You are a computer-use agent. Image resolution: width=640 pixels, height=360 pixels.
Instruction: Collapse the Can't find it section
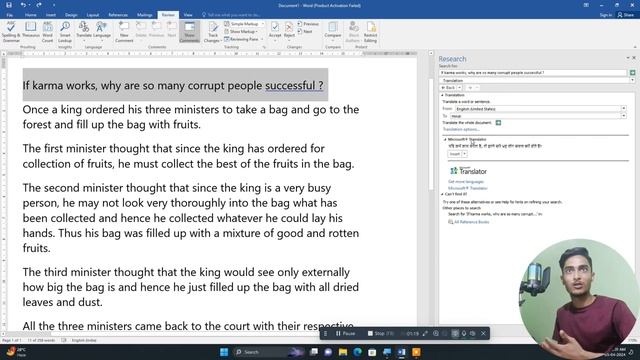coord(442,194)
